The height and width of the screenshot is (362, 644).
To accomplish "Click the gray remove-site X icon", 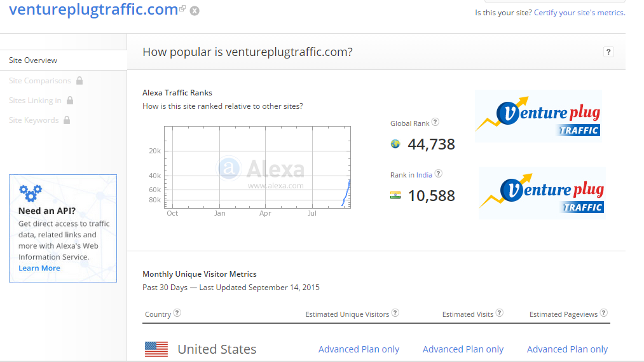I will click(x=195, y=11).
